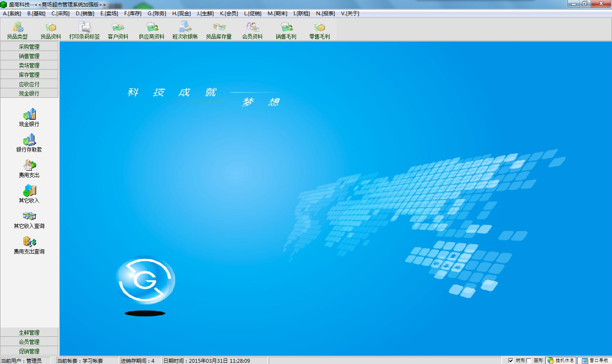This screenshot has height=364, width=612.
Task: Open the H.[现金] menu
Action: click(182, 14)
